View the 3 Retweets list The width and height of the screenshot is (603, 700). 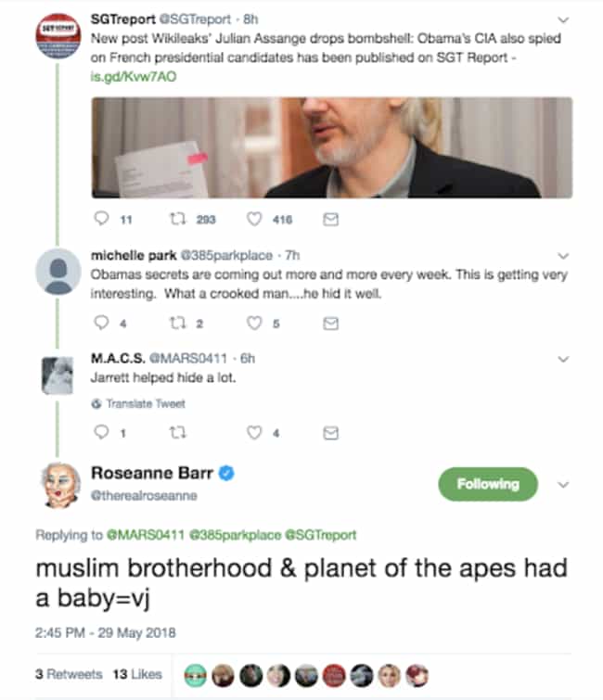pyautogui.click(x=69, y=674)
